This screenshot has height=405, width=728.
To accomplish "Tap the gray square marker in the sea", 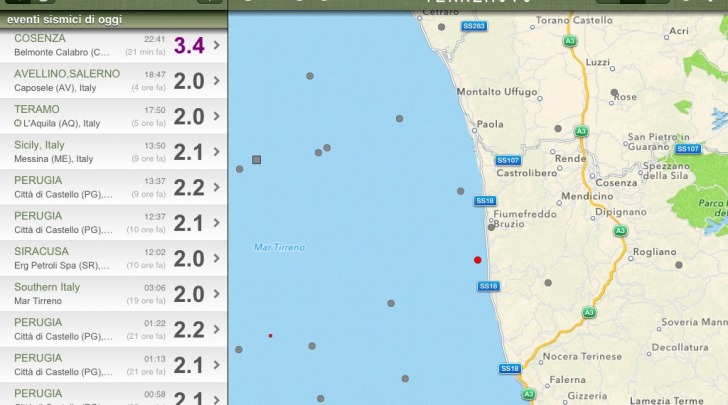I will point(256,160).
